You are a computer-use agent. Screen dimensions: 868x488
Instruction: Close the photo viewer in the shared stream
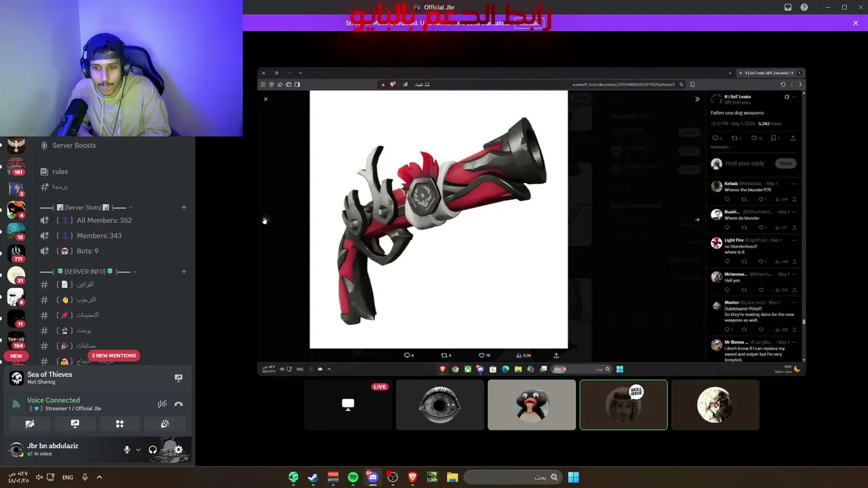click(266, 99)
